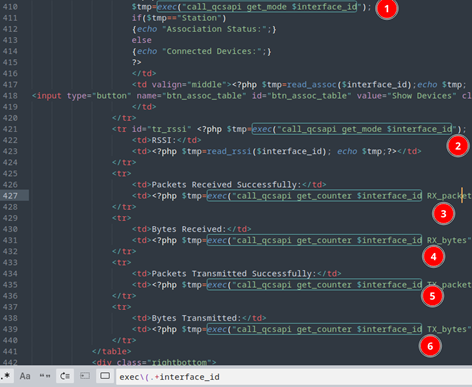Click the valign attribute on line 417
Image resolution: width=472 pixels, height=387 pixels.
(x=167, y=85)
